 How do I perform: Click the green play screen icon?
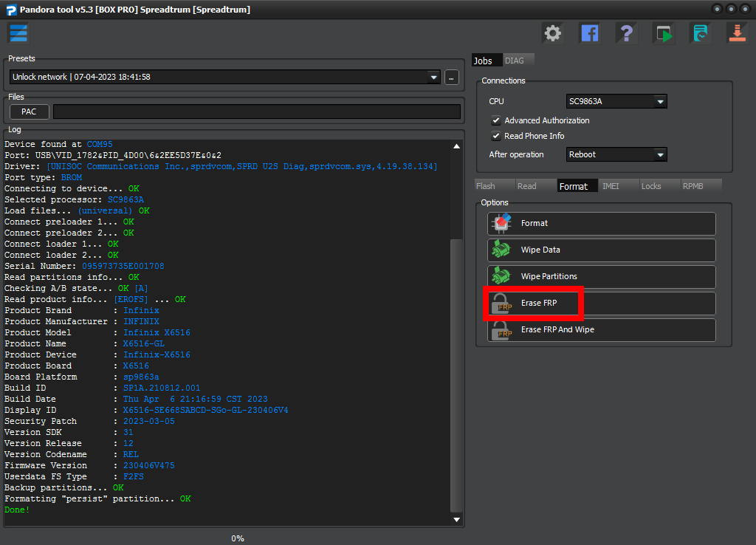[x=664, y=33]
